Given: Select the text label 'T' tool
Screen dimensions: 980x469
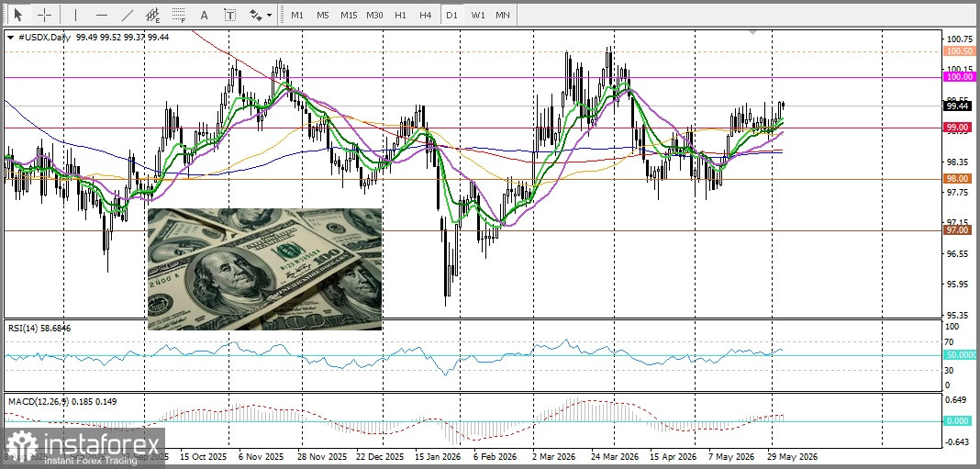Looking at the screenshot, I should click(x=230, y=15).
